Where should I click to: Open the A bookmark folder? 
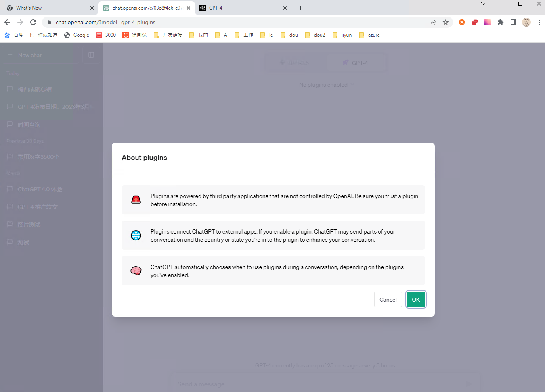[x=221, y=35]
